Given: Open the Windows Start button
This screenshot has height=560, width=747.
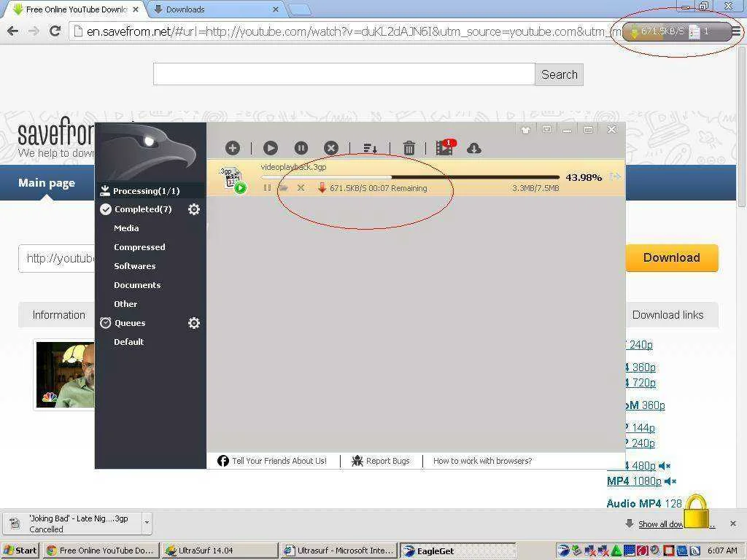Looking at the screenshot, I should (x=20, y=551).
